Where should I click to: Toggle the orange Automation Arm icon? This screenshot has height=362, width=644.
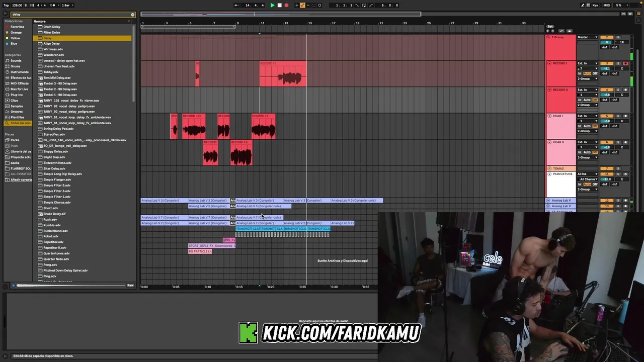point(302,5)
